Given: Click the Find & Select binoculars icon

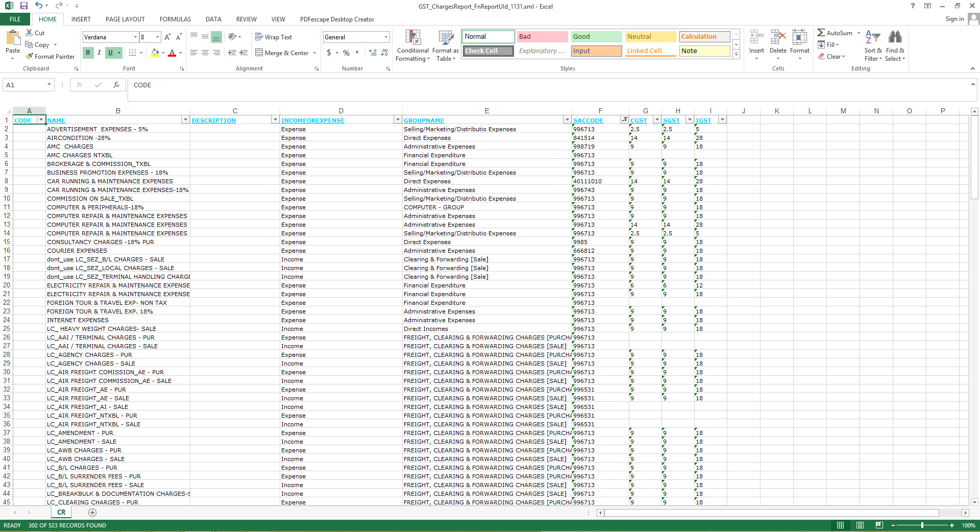Looking at the screenshot, I should click(x=895, y=38).
